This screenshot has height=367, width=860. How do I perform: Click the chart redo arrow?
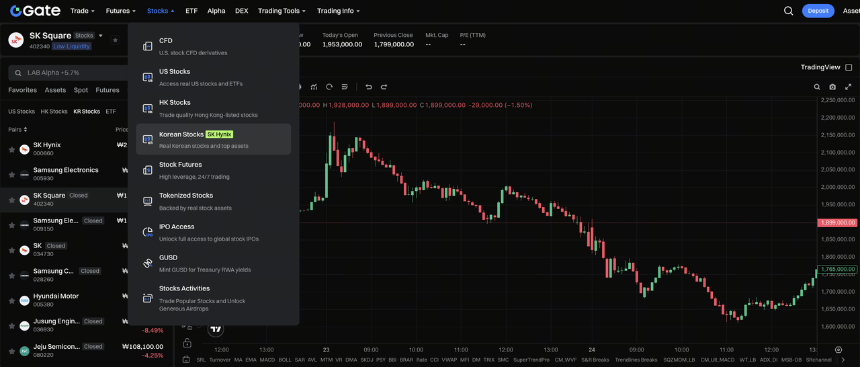click(384, 87)
